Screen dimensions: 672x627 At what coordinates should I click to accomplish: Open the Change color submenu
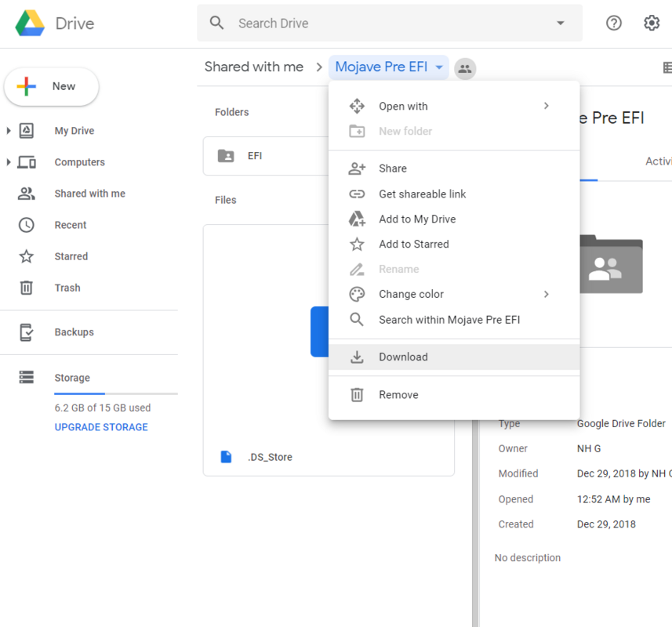(411, 294)
